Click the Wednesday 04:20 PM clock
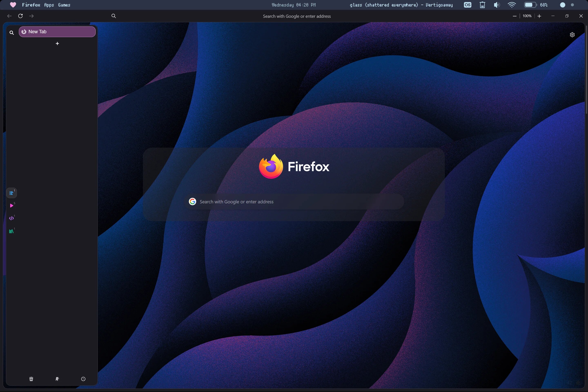The image size is (588, 392). (x=294, y=5)
